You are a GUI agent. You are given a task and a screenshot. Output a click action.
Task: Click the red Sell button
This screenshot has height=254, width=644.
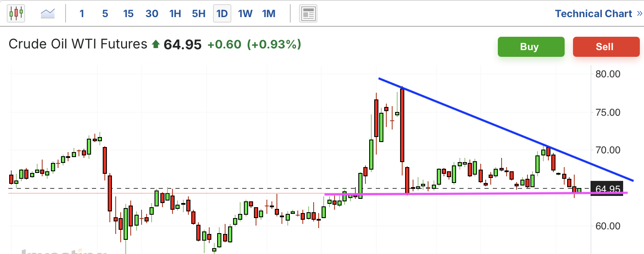point(606,47)
